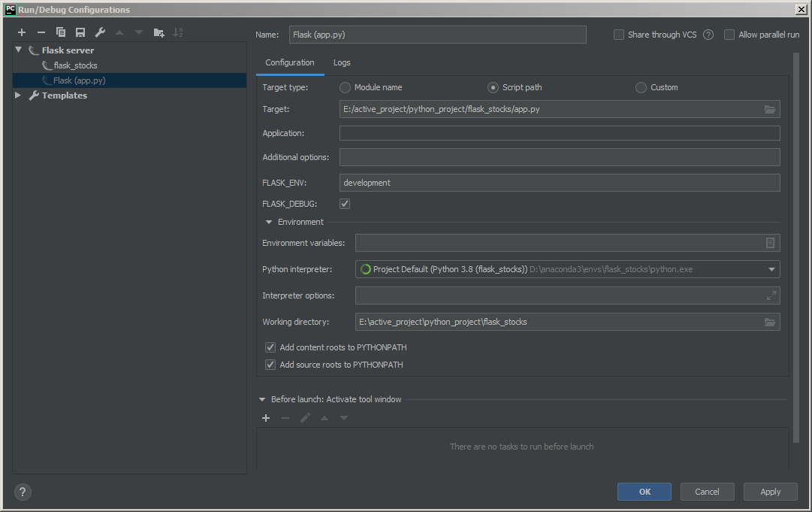
Task: Open Python interpreter dropdown
Action: click(771, 269)
